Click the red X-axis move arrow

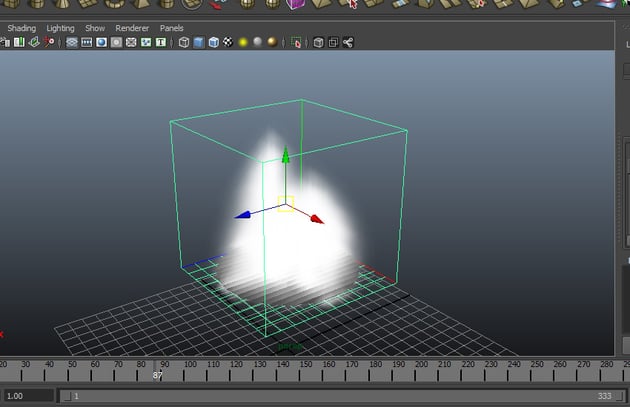(x=316, y=218)
